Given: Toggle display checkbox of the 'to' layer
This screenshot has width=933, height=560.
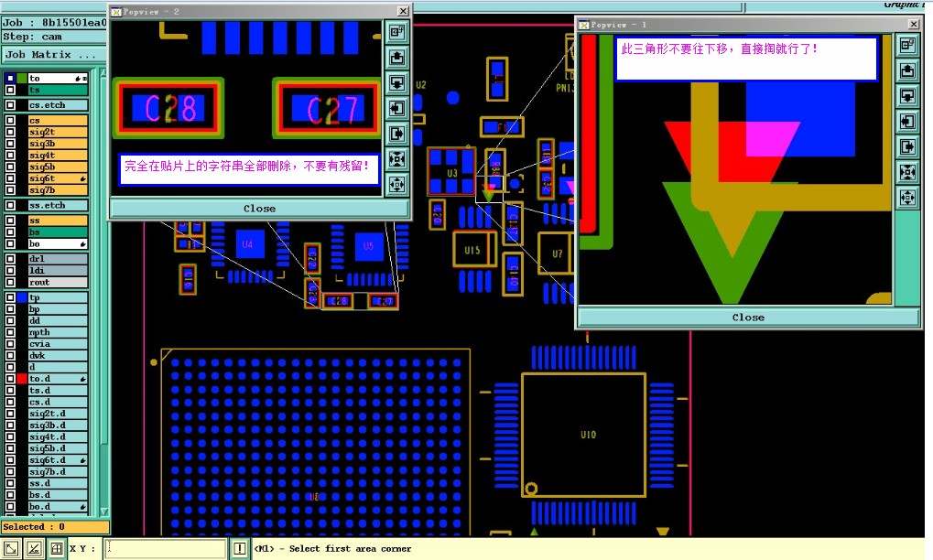Looking at the screenshot, I should coord(10,79).
